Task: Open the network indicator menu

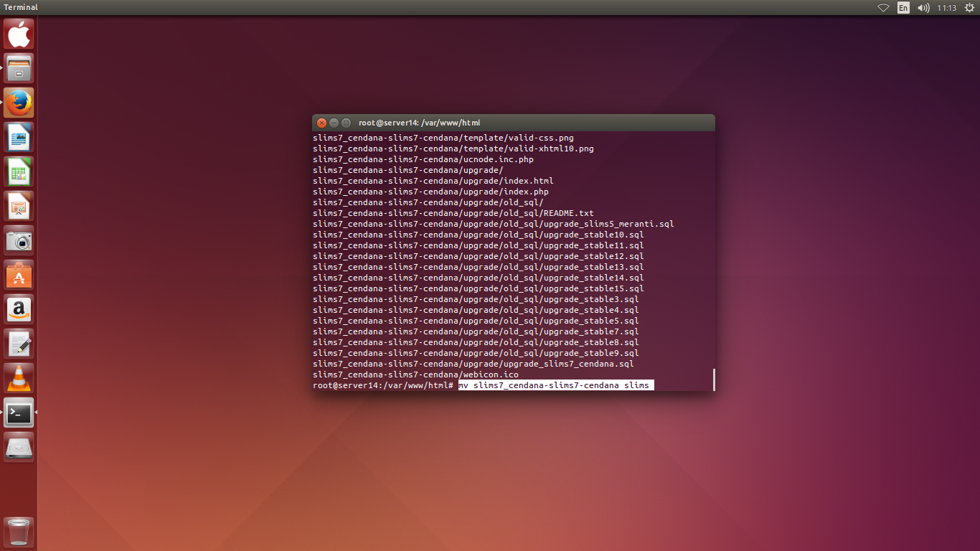Action: point(883,8)
